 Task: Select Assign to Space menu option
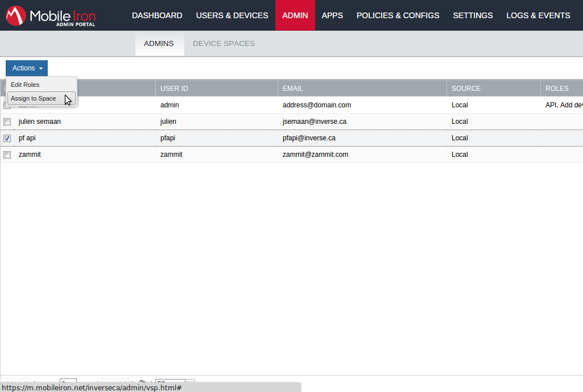click(34, 98)
